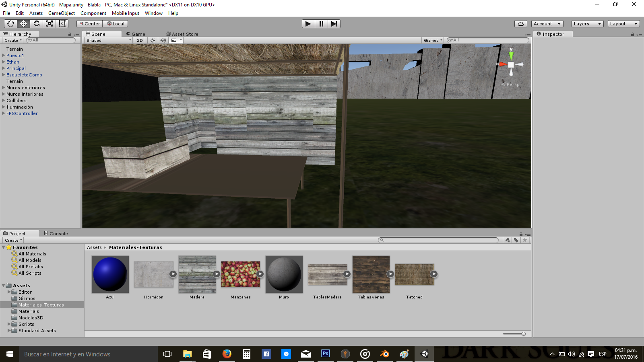Image resolution: width=644 pixels, height=362 pixels.
Task: Expand Tatched asset play arrow
Action: (x=434, y=274)
